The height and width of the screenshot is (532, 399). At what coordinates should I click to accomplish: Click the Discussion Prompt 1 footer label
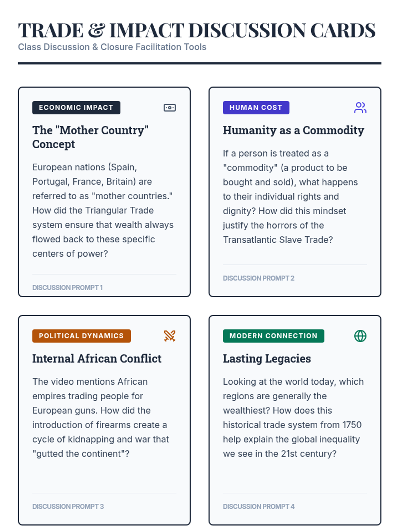[67, 288]
